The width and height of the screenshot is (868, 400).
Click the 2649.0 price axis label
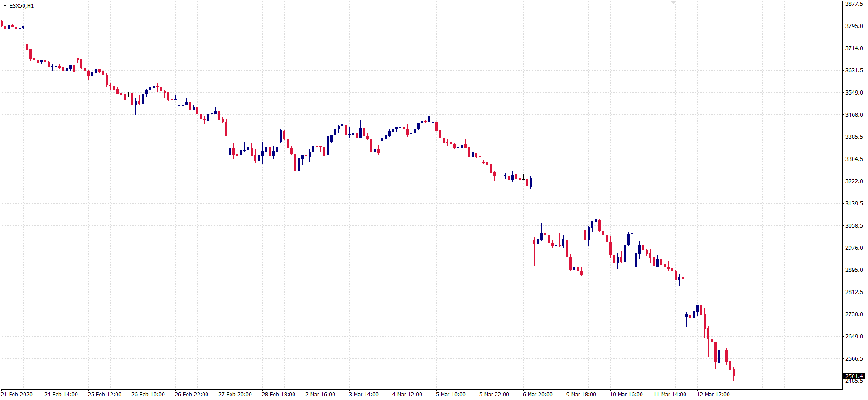pyautogui.click(x=854, y=337)
